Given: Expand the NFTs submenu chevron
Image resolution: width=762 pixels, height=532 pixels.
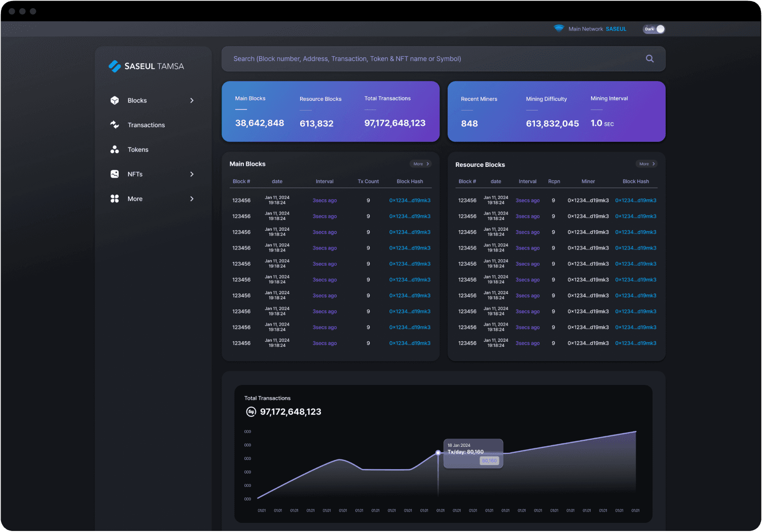Looking at the screenshot, I should click(x=192, y=174).
